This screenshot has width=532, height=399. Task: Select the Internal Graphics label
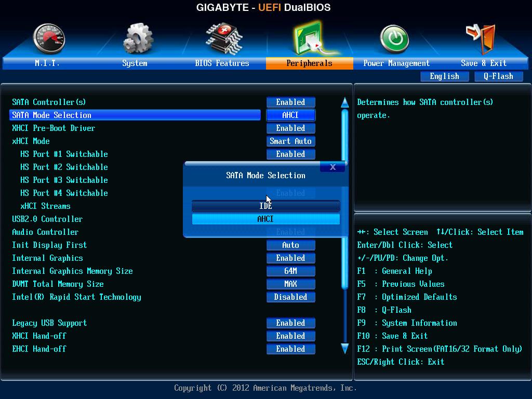(47, 258)
